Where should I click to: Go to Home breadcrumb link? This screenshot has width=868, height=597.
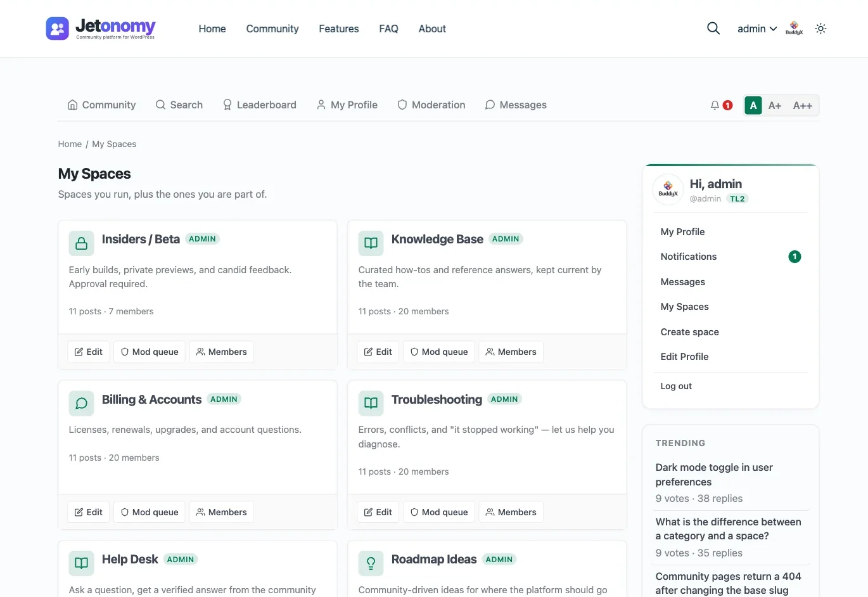(x=70, y=144)
